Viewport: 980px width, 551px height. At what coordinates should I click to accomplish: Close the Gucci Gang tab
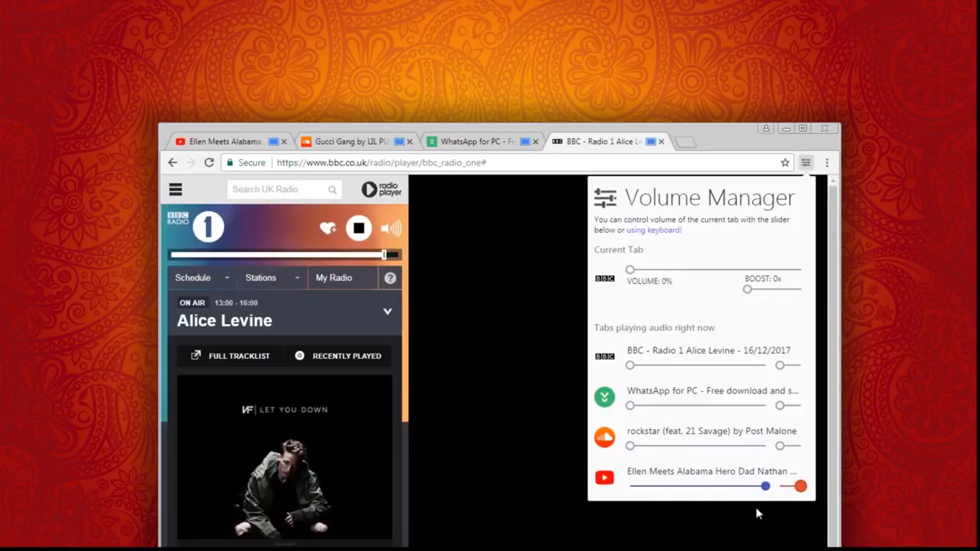410,142
